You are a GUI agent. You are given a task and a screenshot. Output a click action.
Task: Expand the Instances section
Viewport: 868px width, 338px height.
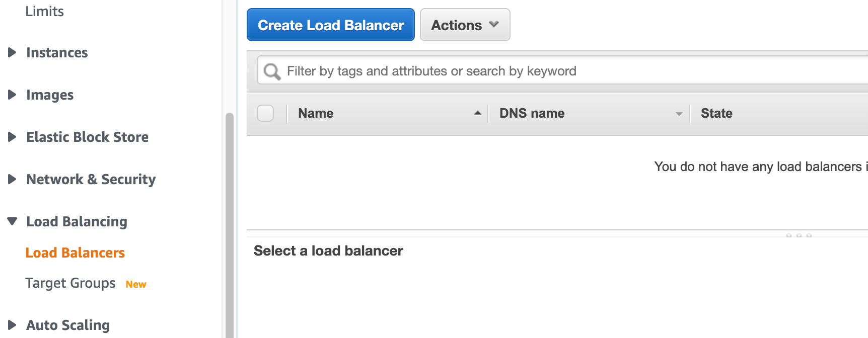coord(13,52)
